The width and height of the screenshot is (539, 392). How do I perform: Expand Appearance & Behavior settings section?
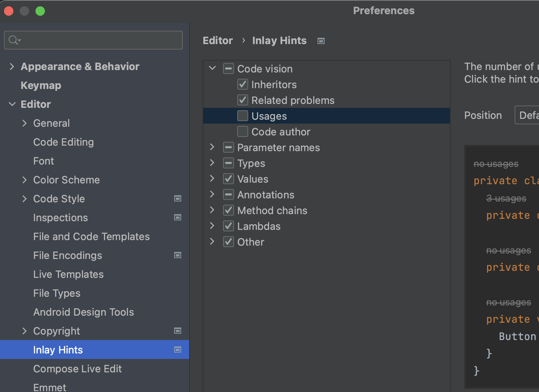coord(12,67)
